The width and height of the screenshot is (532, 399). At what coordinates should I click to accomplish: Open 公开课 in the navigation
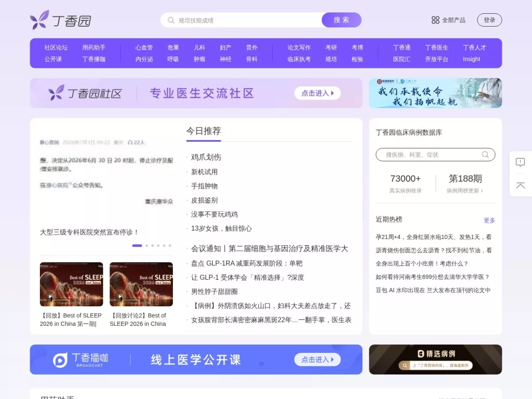pyautogui.click(x=53, y=59)
